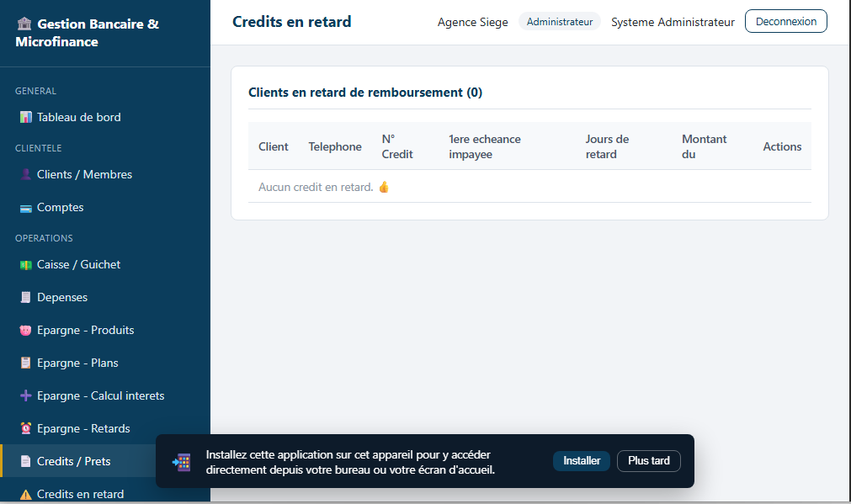Open Epargne - Calcul interets
Screen dimensions: 851x504
pyautogui.click(x=105, y=396)
